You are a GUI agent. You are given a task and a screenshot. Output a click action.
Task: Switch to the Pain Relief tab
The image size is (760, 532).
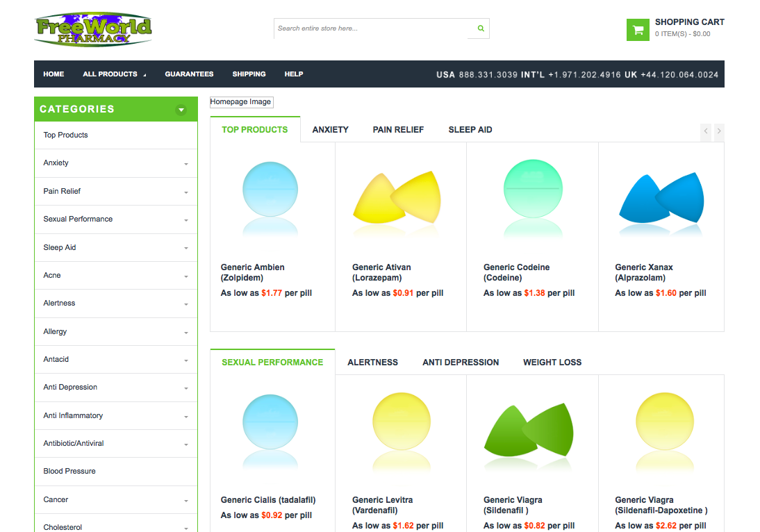coord(398,130)
